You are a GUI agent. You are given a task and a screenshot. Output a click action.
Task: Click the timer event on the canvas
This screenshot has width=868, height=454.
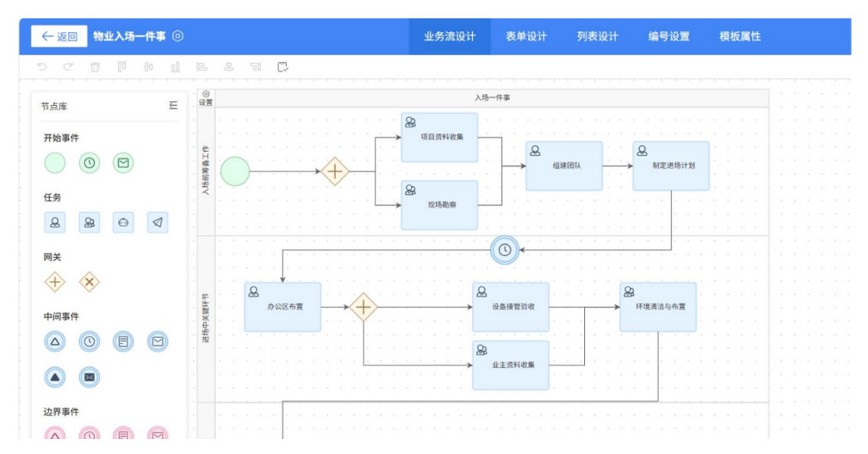coord(505,250)
